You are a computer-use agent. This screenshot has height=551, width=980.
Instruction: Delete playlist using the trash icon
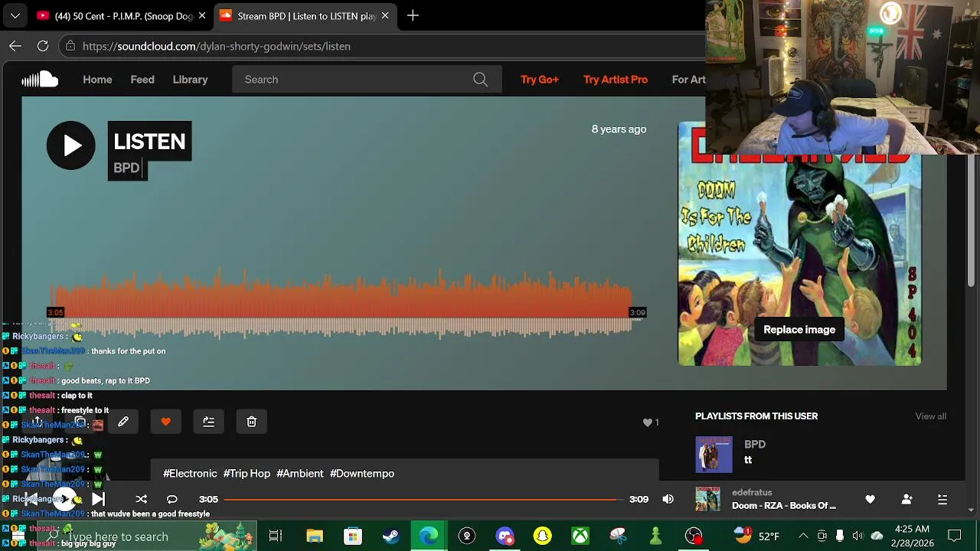[x=252, y=422]
